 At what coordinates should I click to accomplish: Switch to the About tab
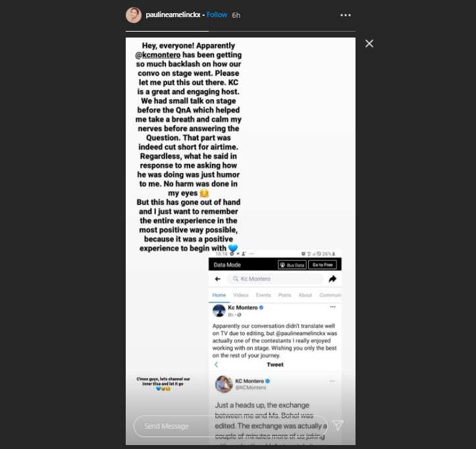(305, 295)
